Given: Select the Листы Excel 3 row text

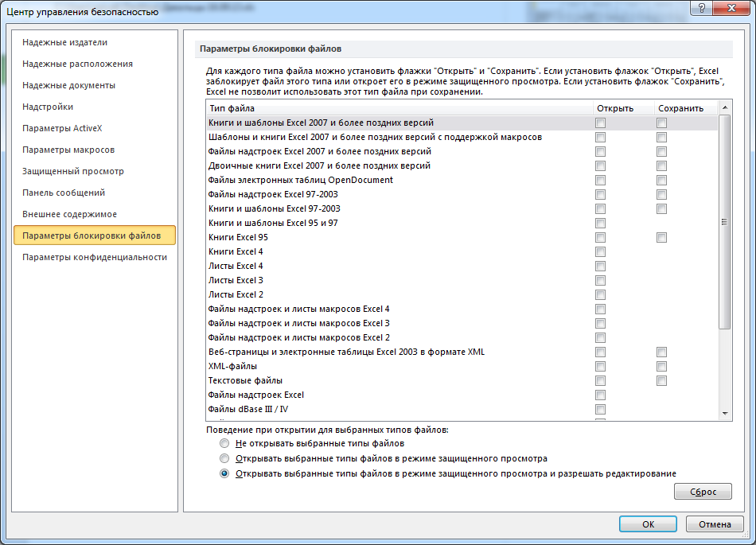Looking at the screenshot, I should point(236,280).
